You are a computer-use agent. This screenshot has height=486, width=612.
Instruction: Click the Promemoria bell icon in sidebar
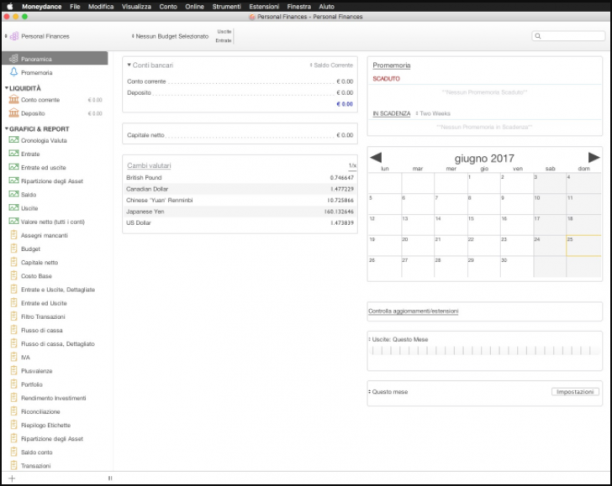(x=14, y=72)
